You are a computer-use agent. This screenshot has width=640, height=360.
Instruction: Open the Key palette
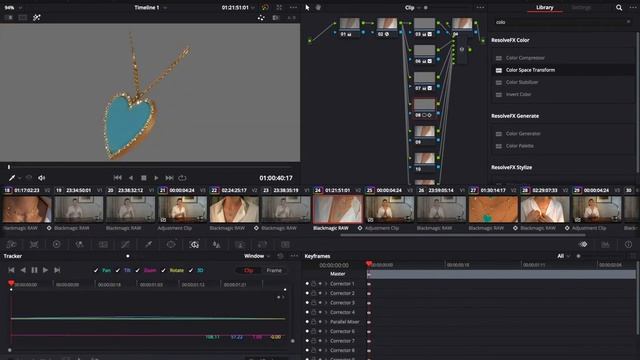coord(240,244)
